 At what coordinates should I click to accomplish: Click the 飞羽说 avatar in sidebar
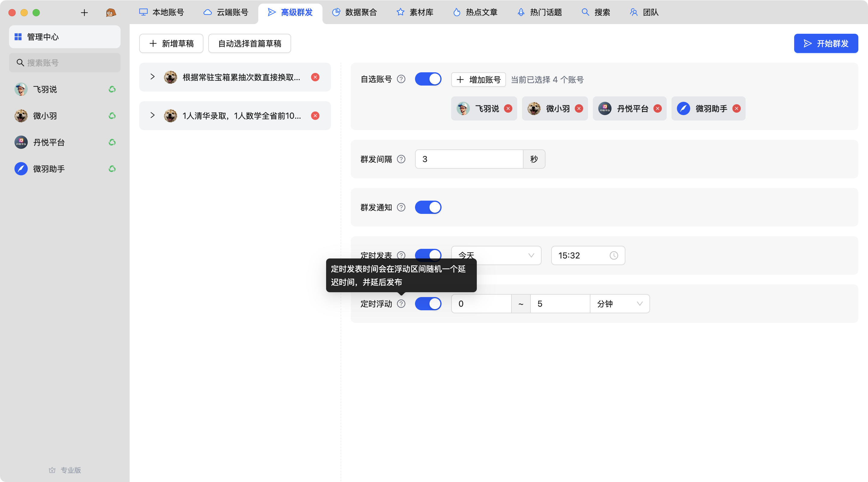[x=21, y=89]
